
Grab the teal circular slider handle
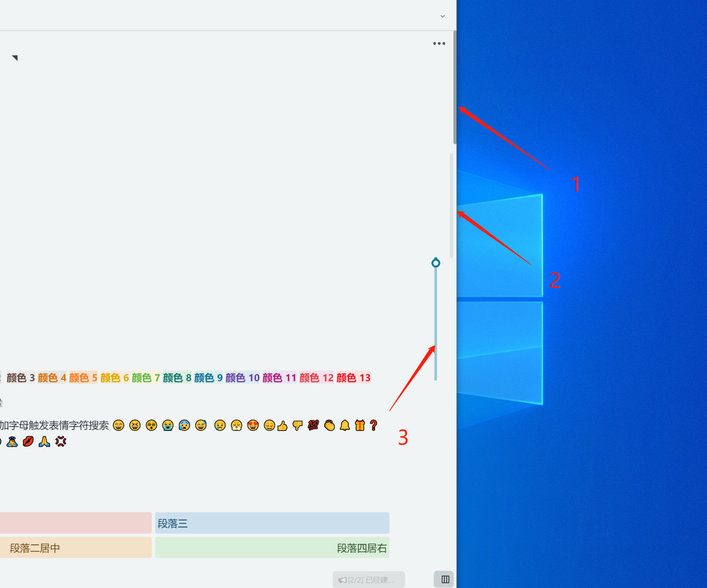coord(436,263)
